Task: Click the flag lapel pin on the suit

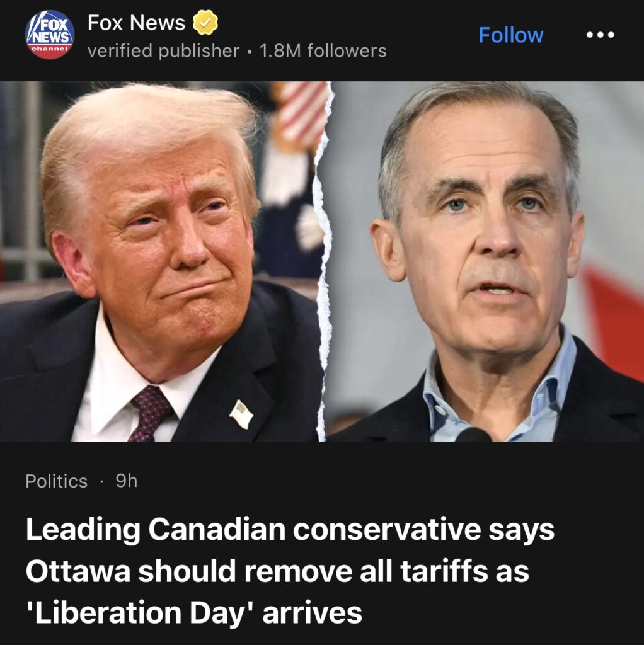Action: [241, 414]
